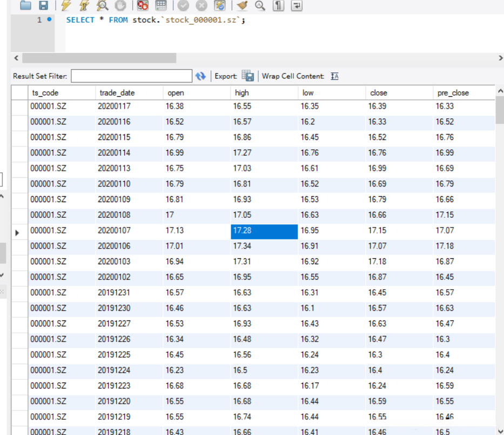Run EXPLAIN on the current statement
Viewport: 504px width, 435px height.
click(x=102, y=5)
